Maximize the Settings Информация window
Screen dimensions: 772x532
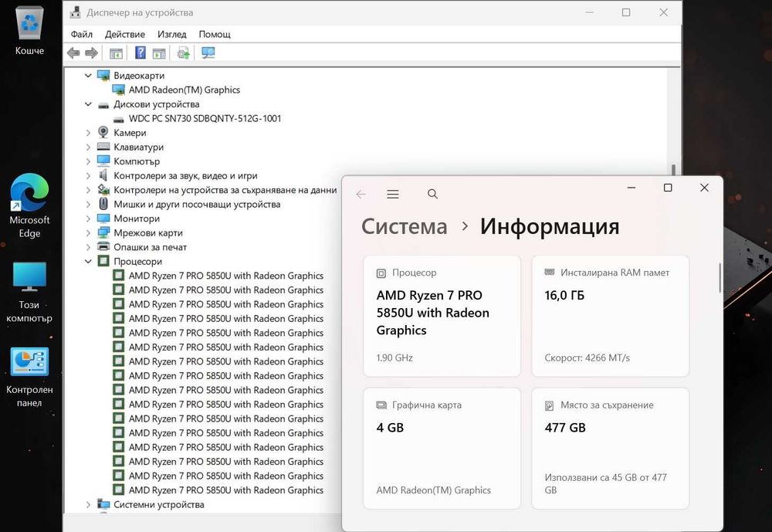pos(668,188)
